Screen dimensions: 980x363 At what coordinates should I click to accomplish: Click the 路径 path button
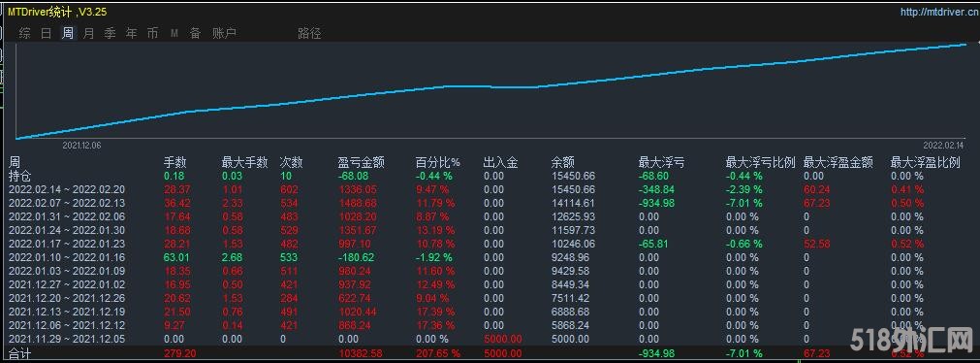pyautogui.click(x=309, y=33)
